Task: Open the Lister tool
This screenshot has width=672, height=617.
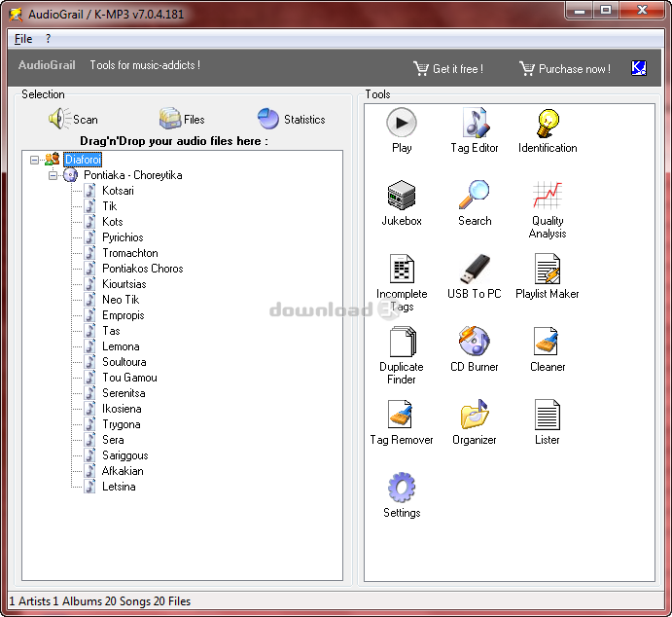Action: pos(548,422)
